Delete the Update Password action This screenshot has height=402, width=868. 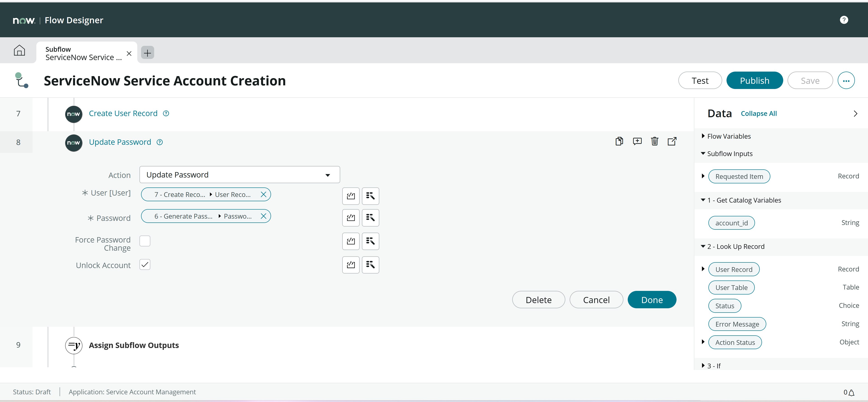655,141
